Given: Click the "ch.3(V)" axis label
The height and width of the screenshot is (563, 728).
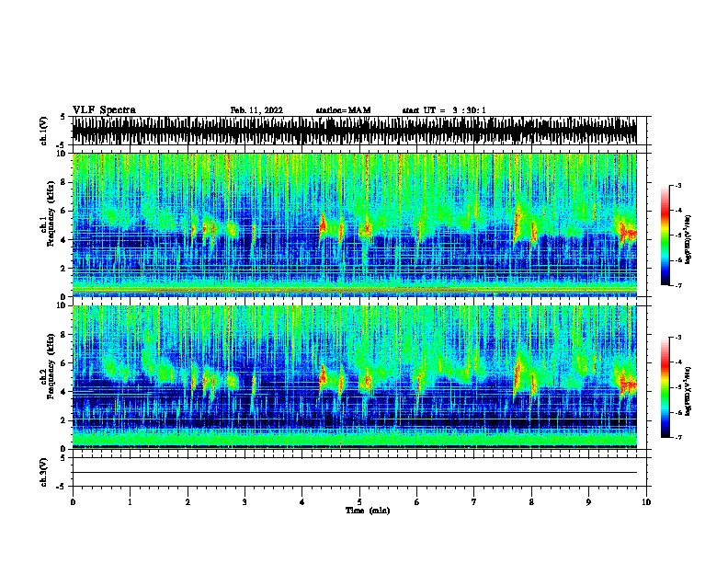Looking at the screenshot, I should point(43,472).
